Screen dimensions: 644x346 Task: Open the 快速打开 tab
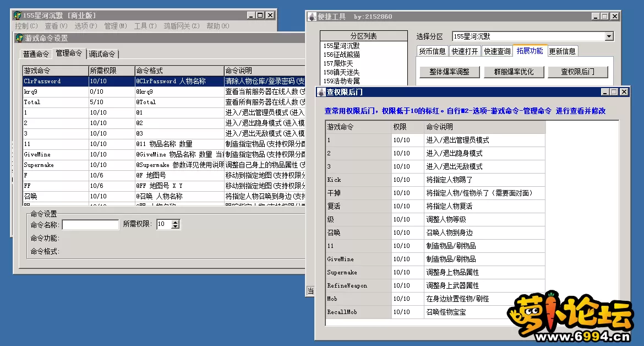465,51
